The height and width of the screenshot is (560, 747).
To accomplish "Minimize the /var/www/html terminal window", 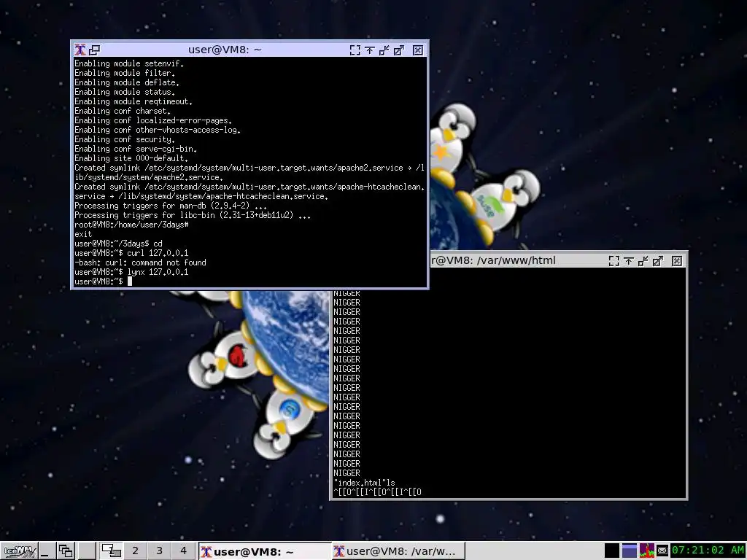I will tap(643, 261).
